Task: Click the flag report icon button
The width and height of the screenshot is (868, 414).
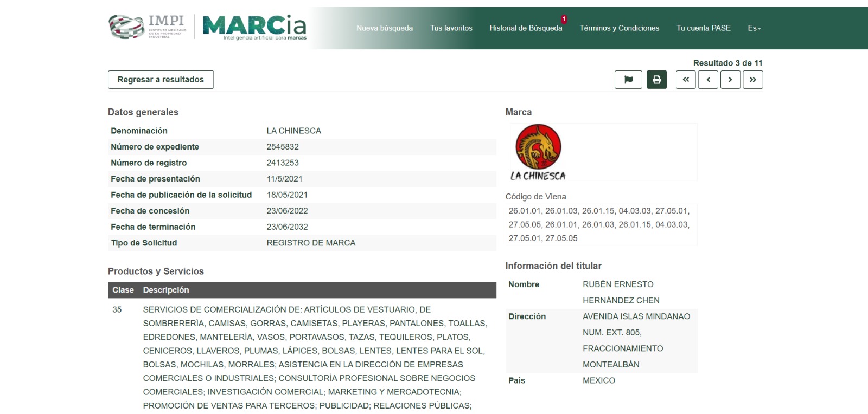Action: coord(628,80)
